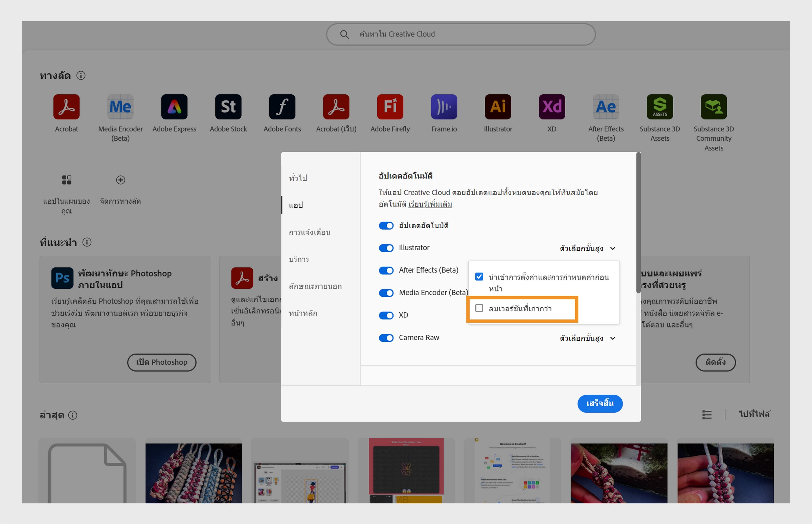Open the Acrobat shortcut icon
Screen dimensions: 812x524
click(66, 107)
